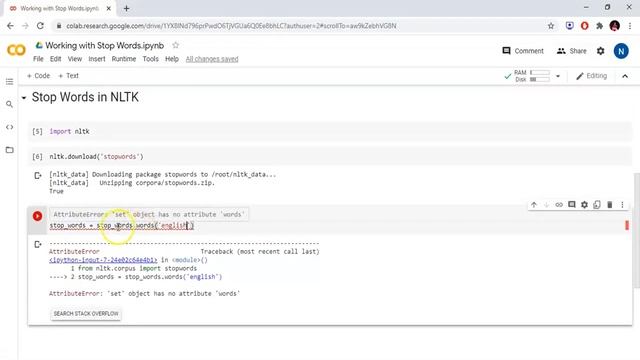The width and height of the screenshot is (640, 360).
Task: Click the Colab CO logo
Action: click(x=16, y=50)
